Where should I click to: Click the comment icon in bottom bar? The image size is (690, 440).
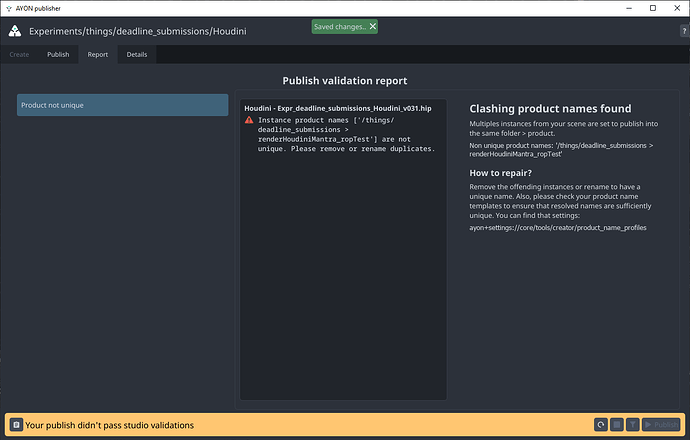click(x=16, y=425)
